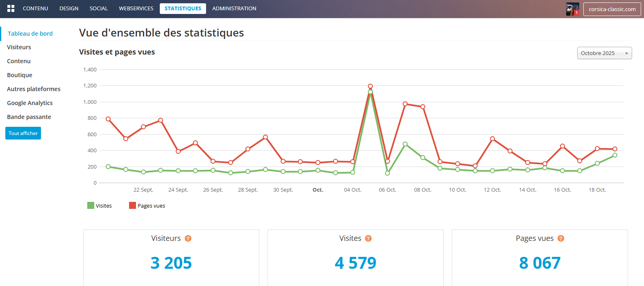Open the Octobre 2025 month dropdown
Screen dimensions: 644x286
604,53
